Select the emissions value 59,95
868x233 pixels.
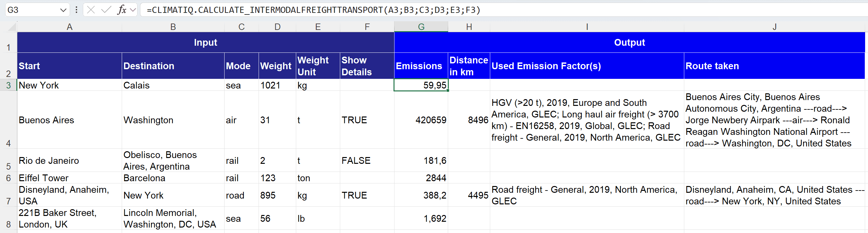pyautogui.click(x=421, y=85)
